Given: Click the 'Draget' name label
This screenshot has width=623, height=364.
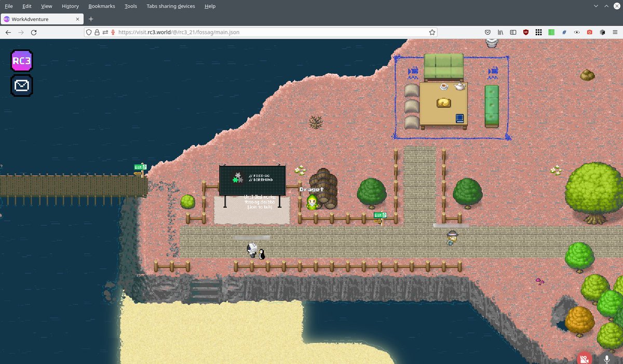Looking at the screenshot, I should click(311, 190).
